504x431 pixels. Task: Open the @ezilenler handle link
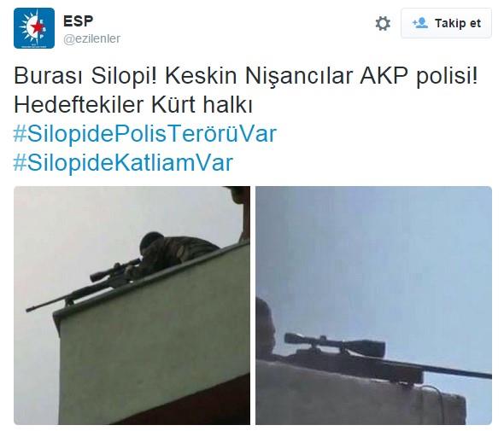click(91, 39)
